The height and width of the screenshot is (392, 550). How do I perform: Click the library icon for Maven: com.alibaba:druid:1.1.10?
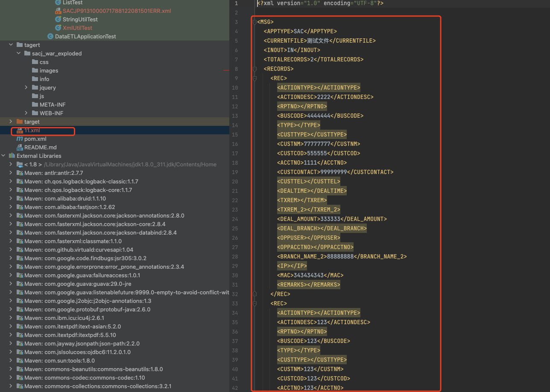pos(20,199)
